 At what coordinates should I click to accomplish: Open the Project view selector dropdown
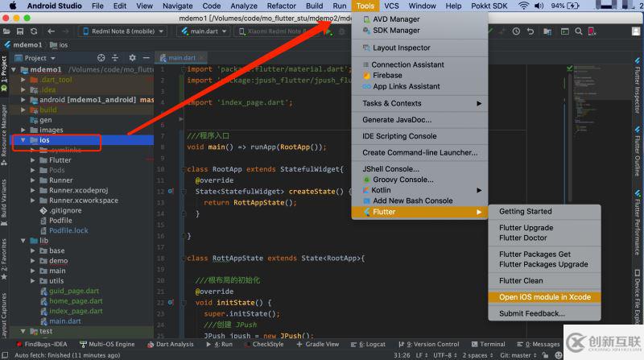[x=40, y=58]
